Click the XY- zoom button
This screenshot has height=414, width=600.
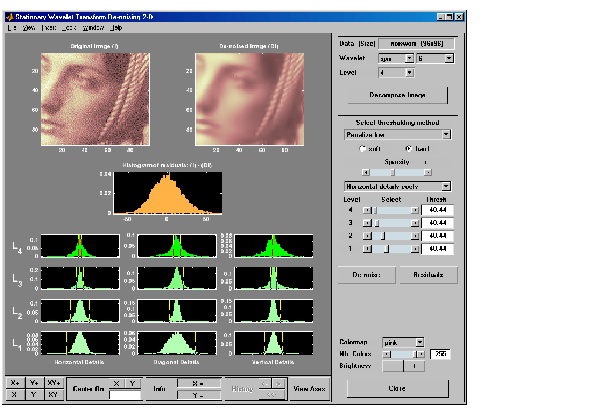(54, 394)
